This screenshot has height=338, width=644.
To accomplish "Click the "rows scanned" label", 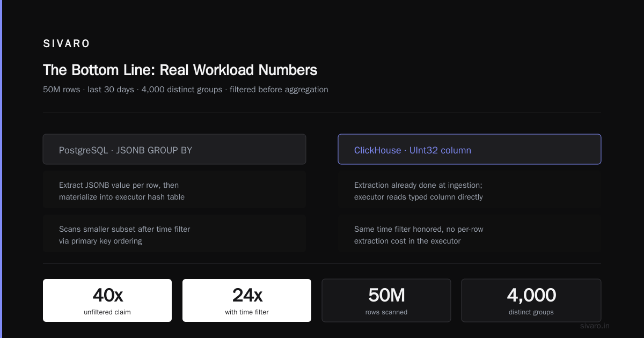I will (x=386, y=312).
